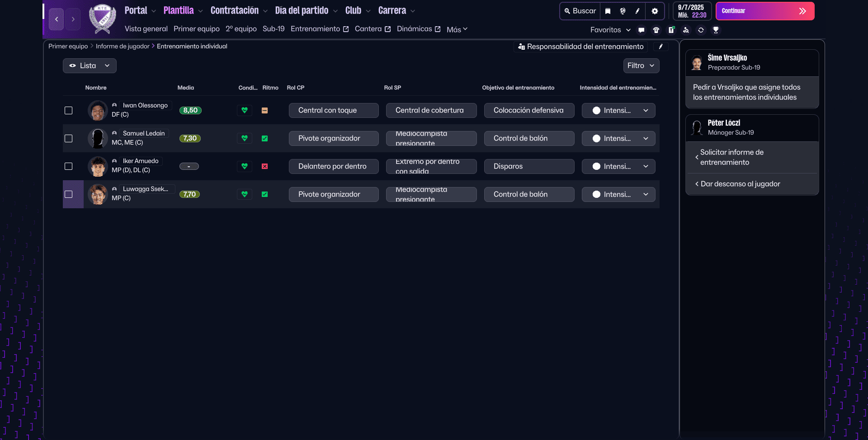Switch to the Sub-19 tab
Viewport: 868px width, 440px height.
(274, 29)
